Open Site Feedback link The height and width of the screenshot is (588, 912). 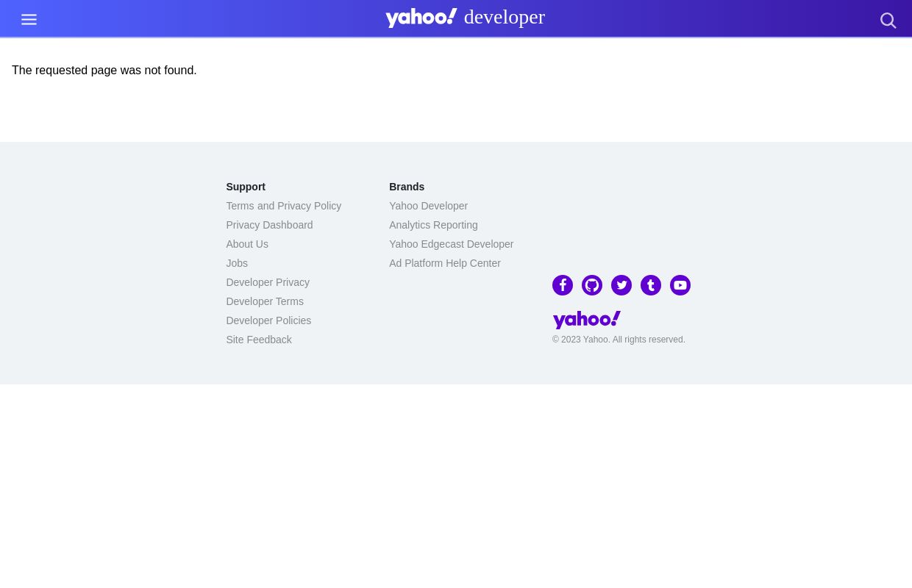259,340
